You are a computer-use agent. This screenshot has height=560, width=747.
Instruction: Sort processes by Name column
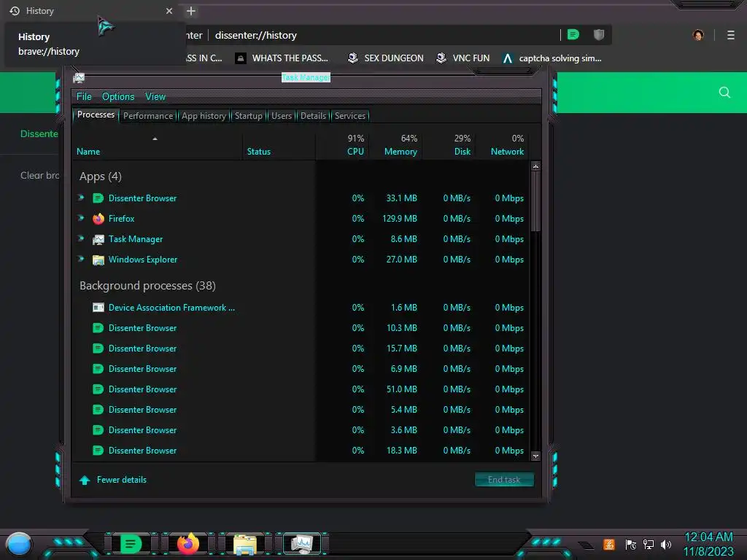(158, 145)
